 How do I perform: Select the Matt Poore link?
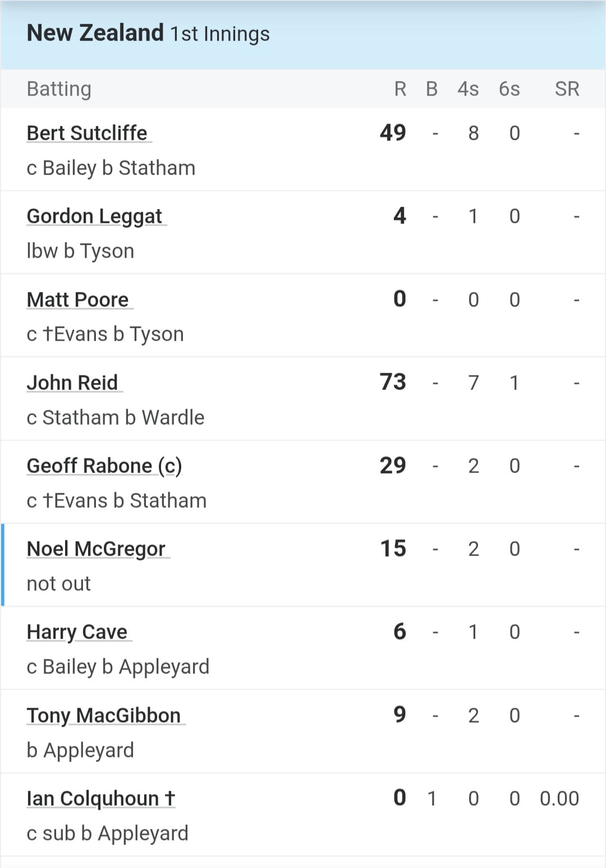[78, 300]
